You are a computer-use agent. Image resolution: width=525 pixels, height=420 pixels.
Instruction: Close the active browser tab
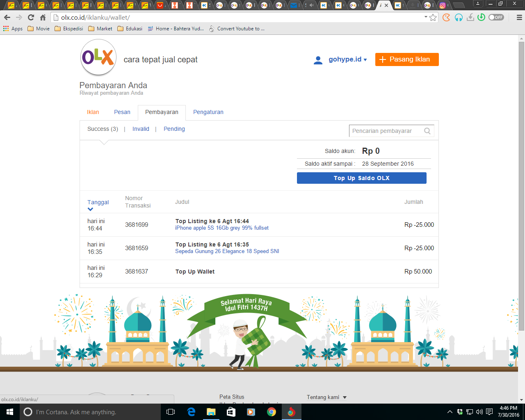(386, 5)
